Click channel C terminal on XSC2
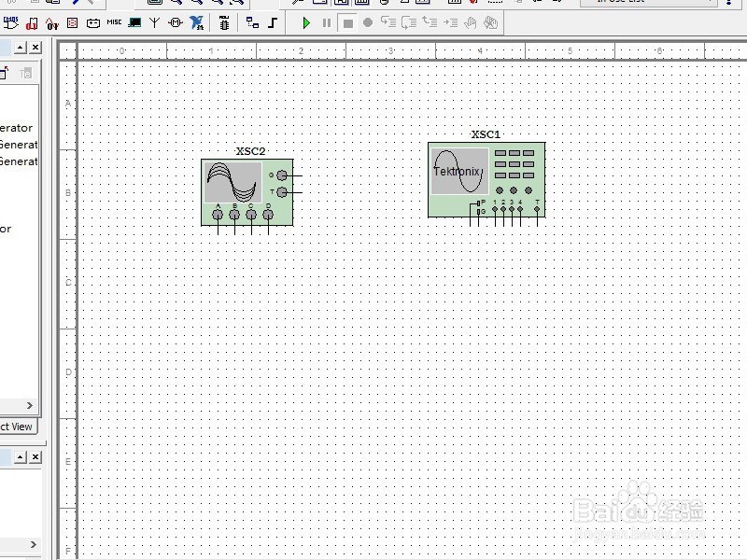Viewport: 747px width, 560px height. click(251, 215)
